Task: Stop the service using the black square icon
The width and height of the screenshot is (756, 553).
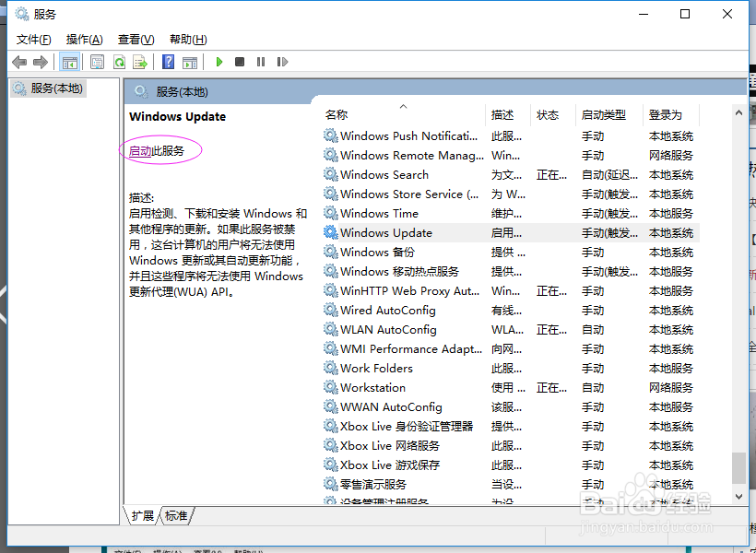Action: (239, 62)
